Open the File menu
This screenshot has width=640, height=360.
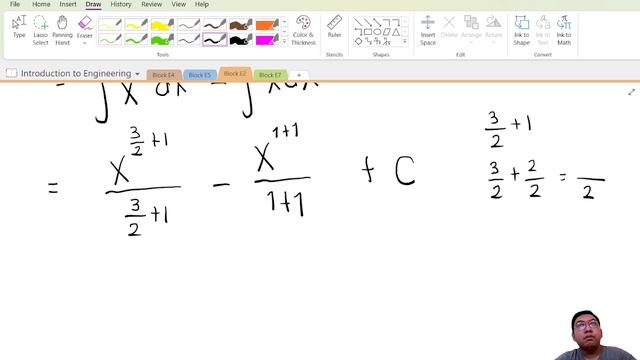tap(15, 4)
